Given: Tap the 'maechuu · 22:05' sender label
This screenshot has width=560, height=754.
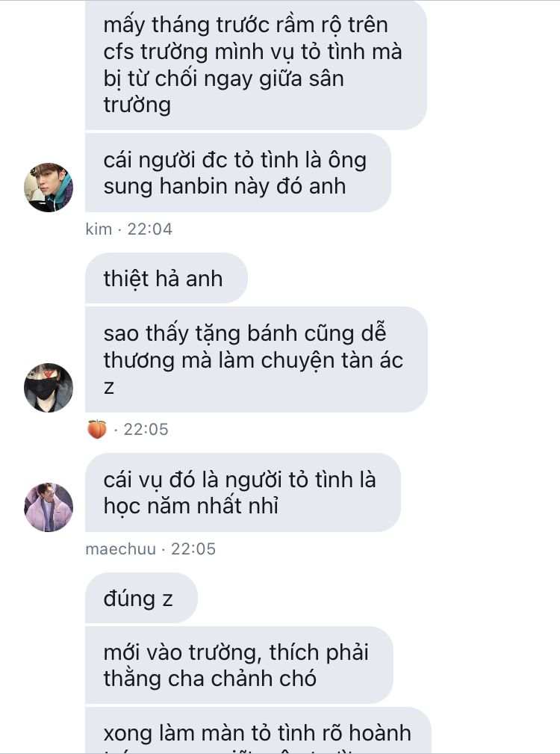Looking at the screenshot, I should [x=150, y=548].
